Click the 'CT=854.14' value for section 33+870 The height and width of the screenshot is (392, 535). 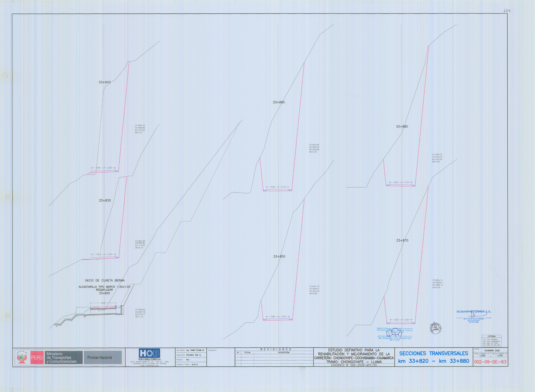pos(437,280)
